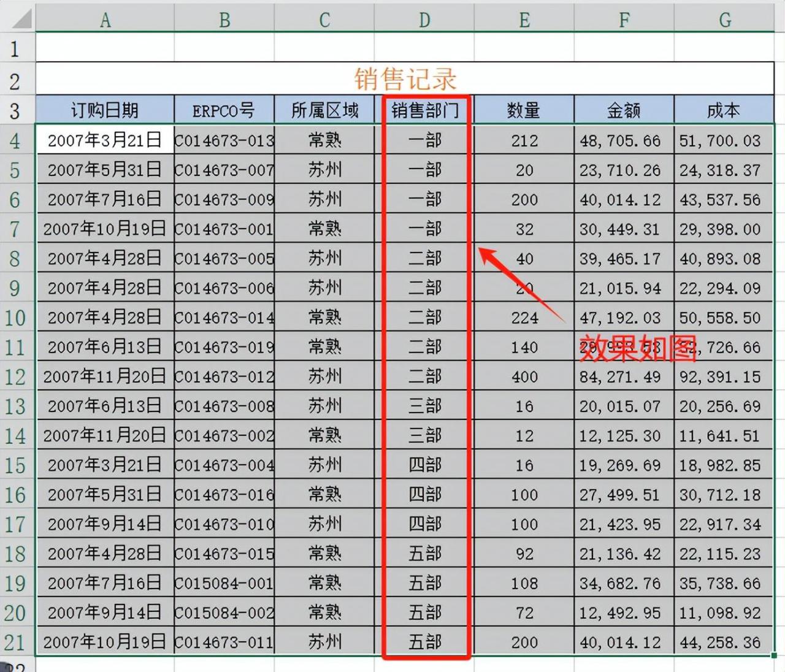Screen dimensions: 785x672
Task: Select cost cell 44,258.36
Action: 724,641
